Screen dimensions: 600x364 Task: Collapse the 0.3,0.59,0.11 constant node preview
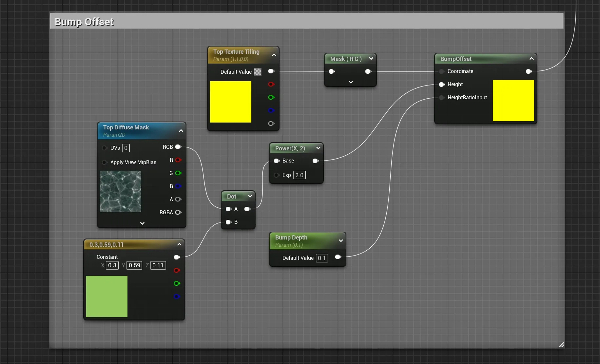coord(179,244)
